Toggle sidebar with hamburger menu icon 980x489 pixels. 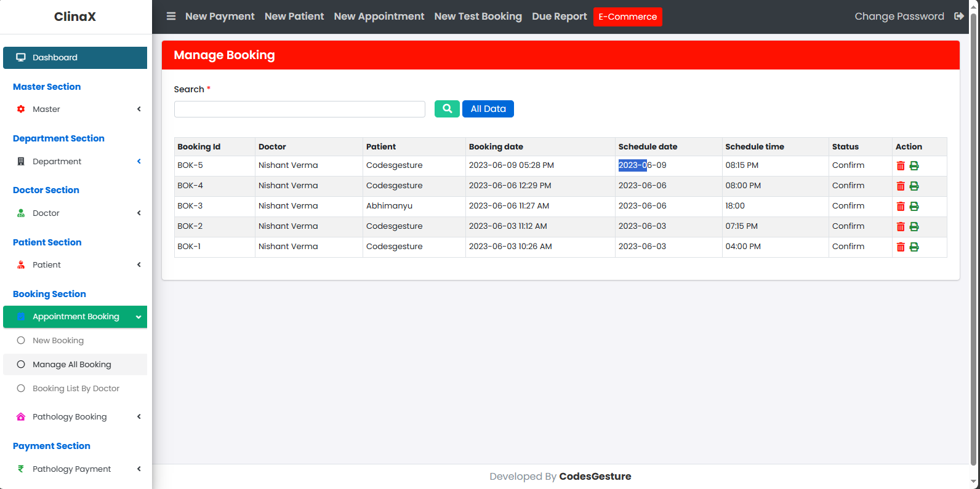click(171, 17)
